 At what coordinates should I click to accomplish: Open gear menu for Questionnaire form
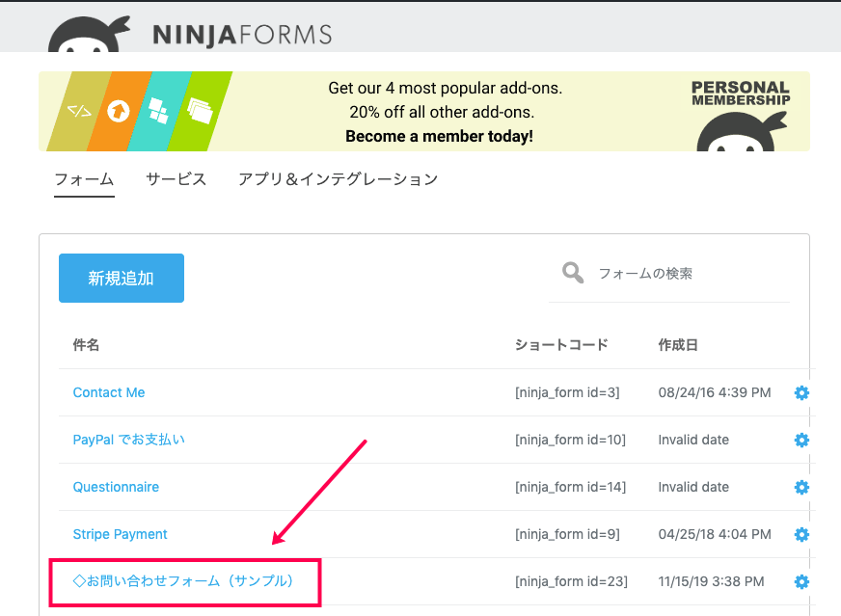tap(801, 487)
